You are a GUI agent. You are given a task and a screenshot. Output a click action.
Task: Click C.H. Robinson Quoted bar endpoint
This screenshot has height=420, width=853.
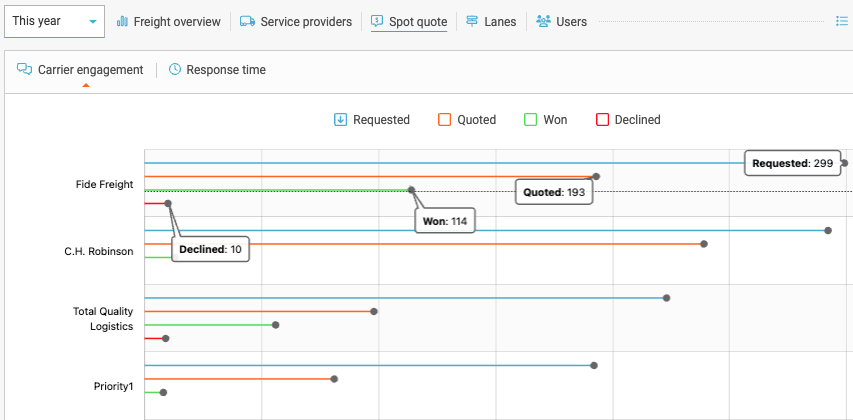click(704, 244)
